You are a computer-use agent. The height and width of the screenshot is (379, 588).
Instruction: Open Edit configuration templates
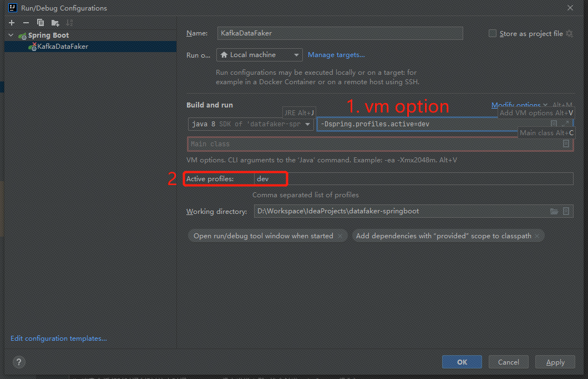click(x=58, y=338)
